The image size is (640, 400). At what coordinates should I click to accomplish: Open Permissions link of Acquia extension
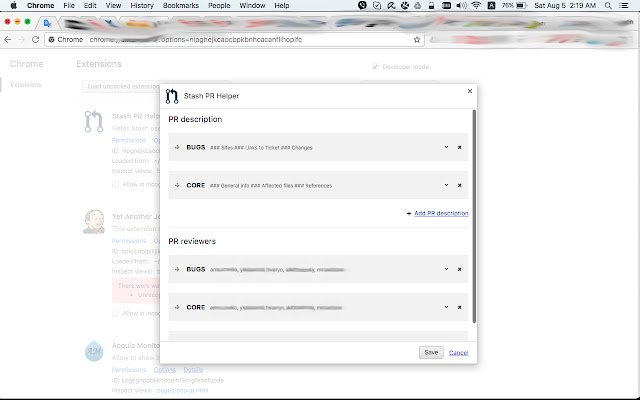129,369
